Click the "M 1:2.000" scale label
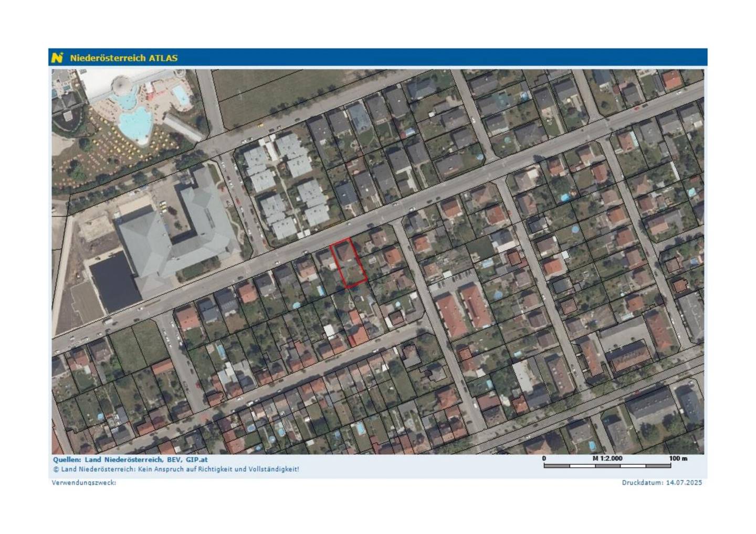Image resolution: width=756 pixels, height=534 pixels. tap(607, 458)
